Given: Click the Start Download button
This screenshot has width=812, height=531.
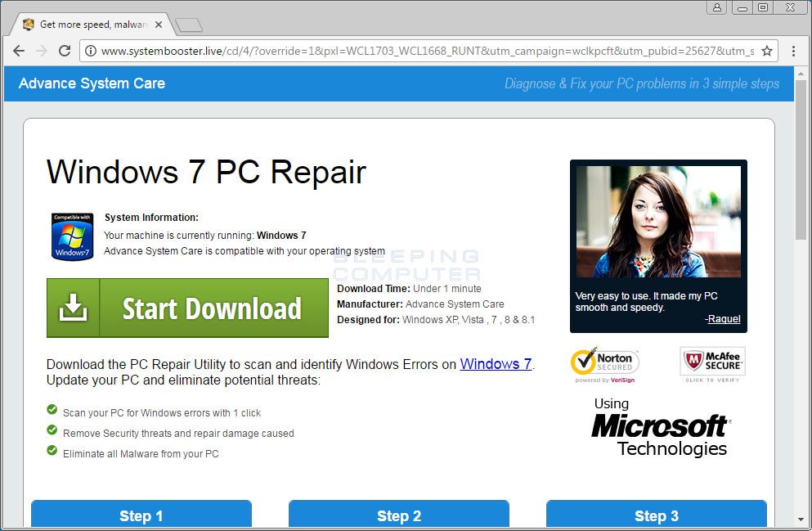Looking at the screenshot, I should click(x=187, y=308).
